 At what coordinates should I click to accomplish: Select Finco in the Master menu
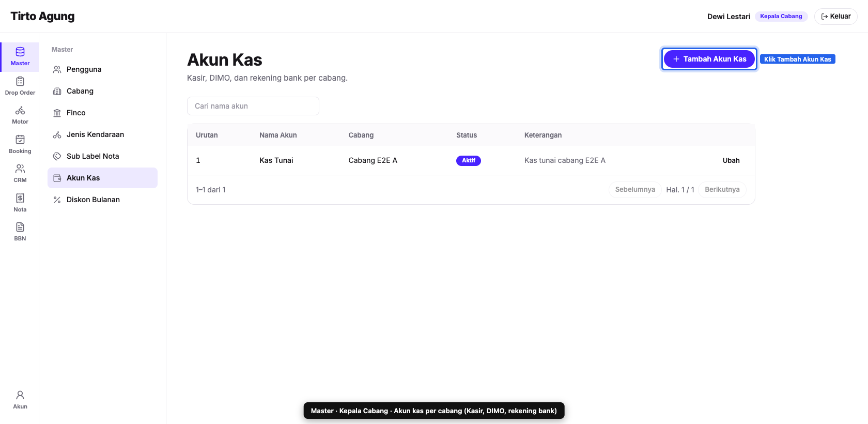pyautogui.click(x=102, y=113)
